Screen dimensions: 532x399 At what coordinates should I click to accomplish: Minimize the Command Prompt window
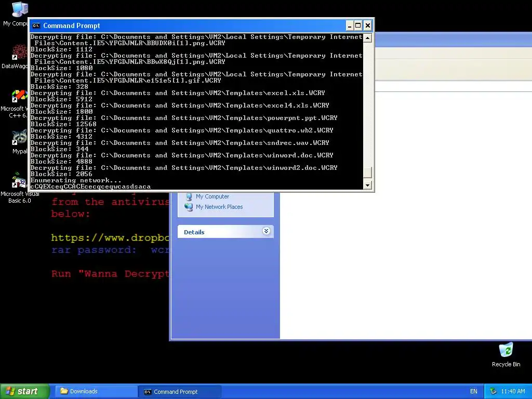pos(350,26)
